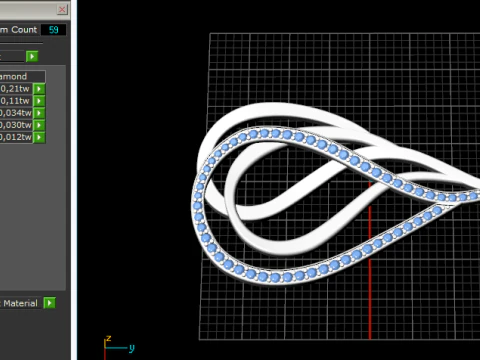Click the y axis label of the gizmo
480x360 pixels.
click(132, 348)
